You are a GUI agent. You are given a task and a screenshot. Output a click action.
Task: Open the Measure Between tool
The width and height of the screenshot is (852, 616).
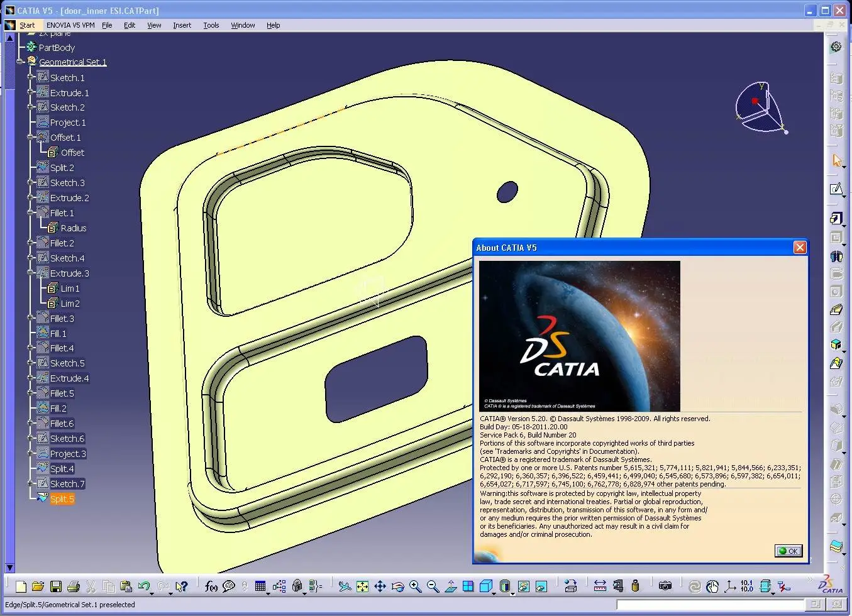[600, 586]
